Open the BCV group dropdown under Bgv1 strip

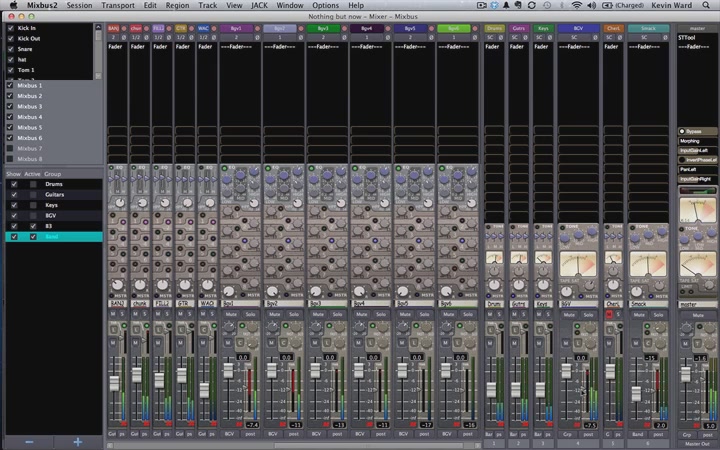pyautogui.click(x=230, y=434)
